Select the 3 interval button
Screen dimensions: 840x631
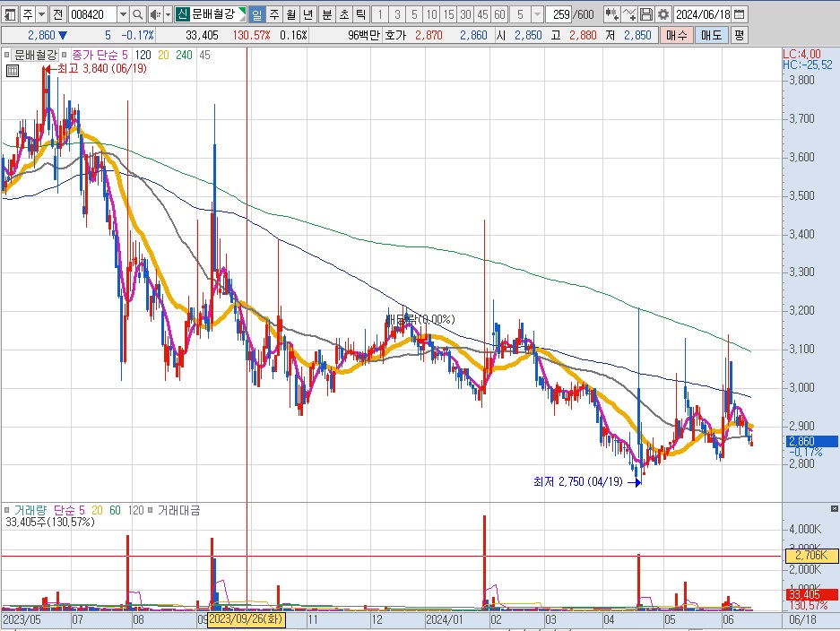pos(397,14)
